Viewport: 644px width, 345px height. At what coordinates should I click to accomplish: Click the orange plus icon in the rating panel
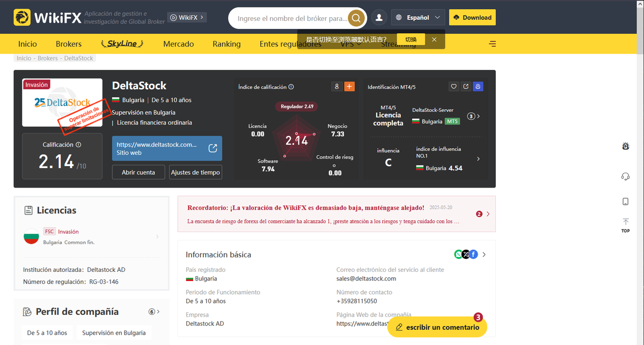(349, 86)
